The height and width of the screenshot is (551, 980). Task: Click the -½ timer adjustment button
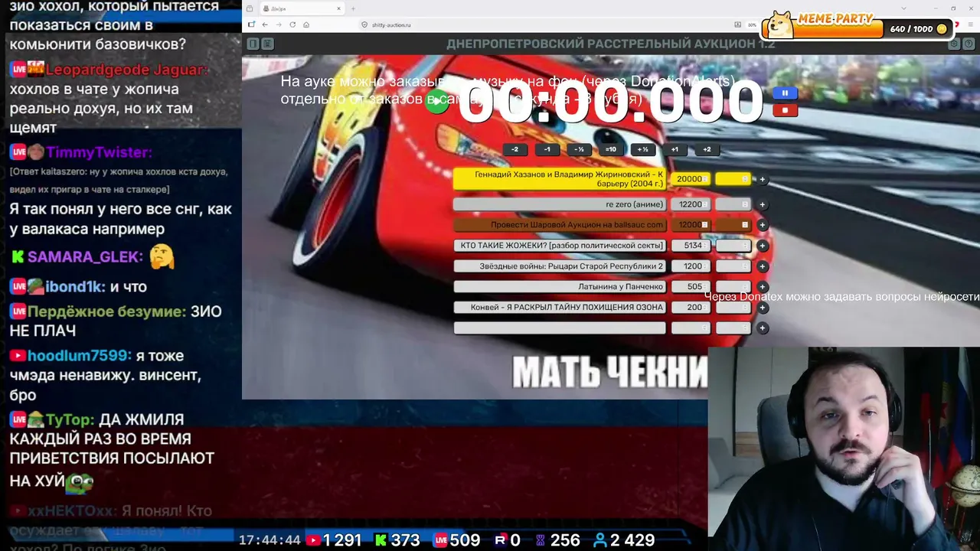coord(579,150)
